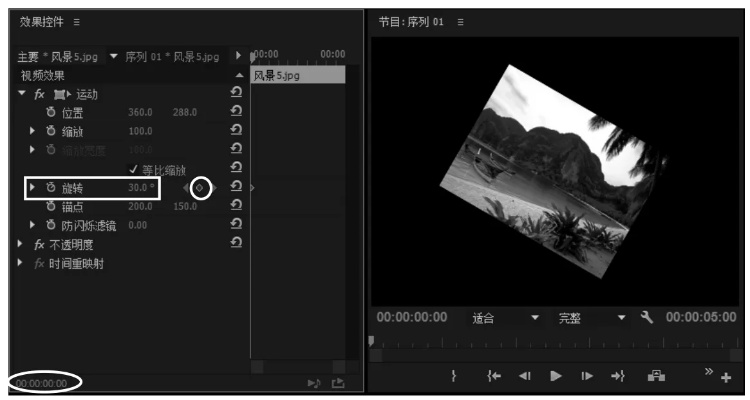Reset the 防闪烁滤镜 parameter
Screen dimensions: 750x400
[x=236, y=223]
